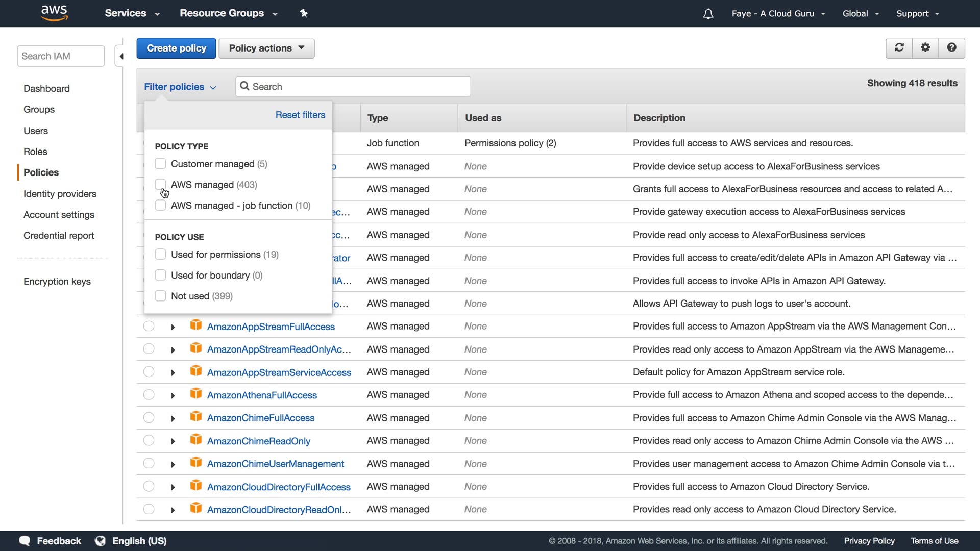Open the Services menu
980x551 pixels.
point(132,13)
